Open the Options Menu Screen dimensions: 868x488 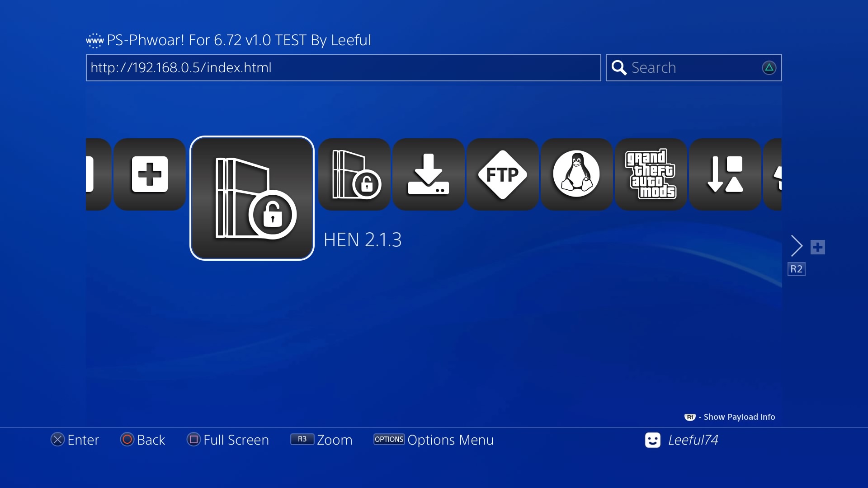[434, 440]
